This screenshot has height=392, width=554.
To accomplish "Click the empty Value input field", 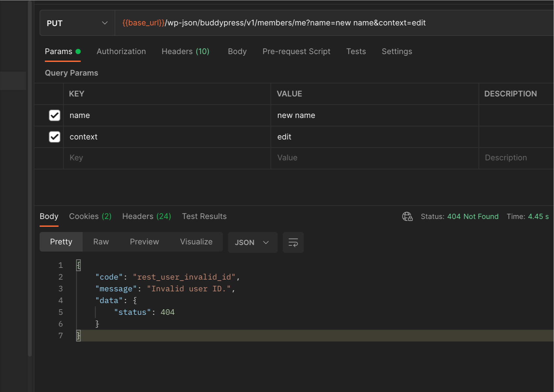I will click(x=375, y=158).
